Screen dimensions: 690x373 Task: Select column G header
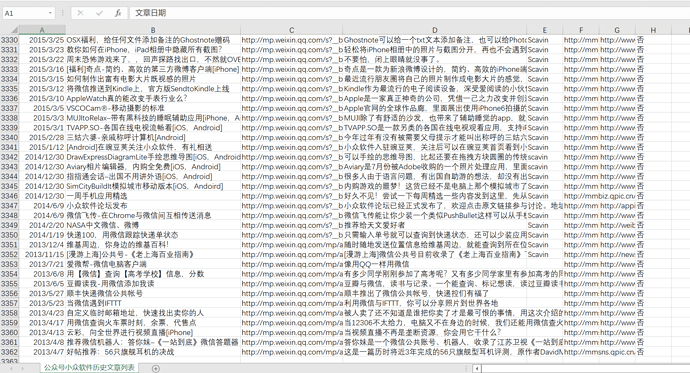617,30
